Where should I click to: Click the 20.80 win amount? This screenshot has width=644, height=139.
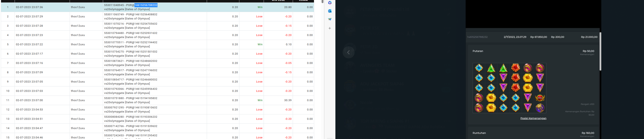(288, 7)
